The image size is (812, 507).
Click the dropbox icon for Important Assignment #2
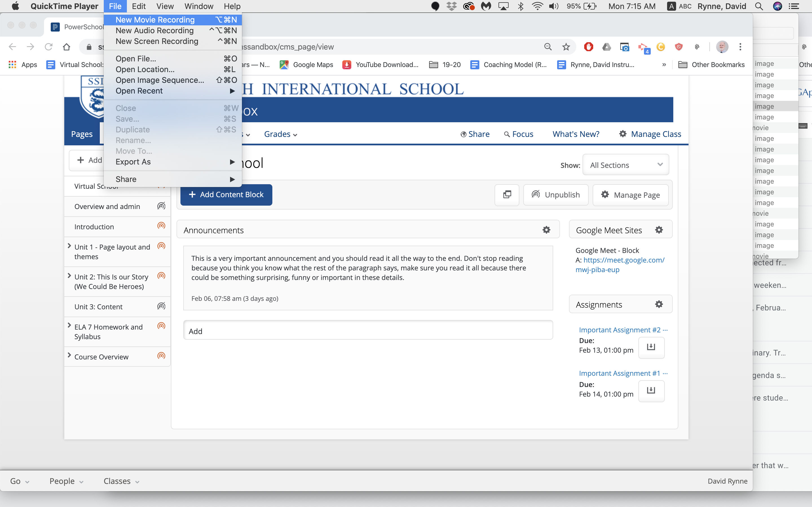click(651, 347)
